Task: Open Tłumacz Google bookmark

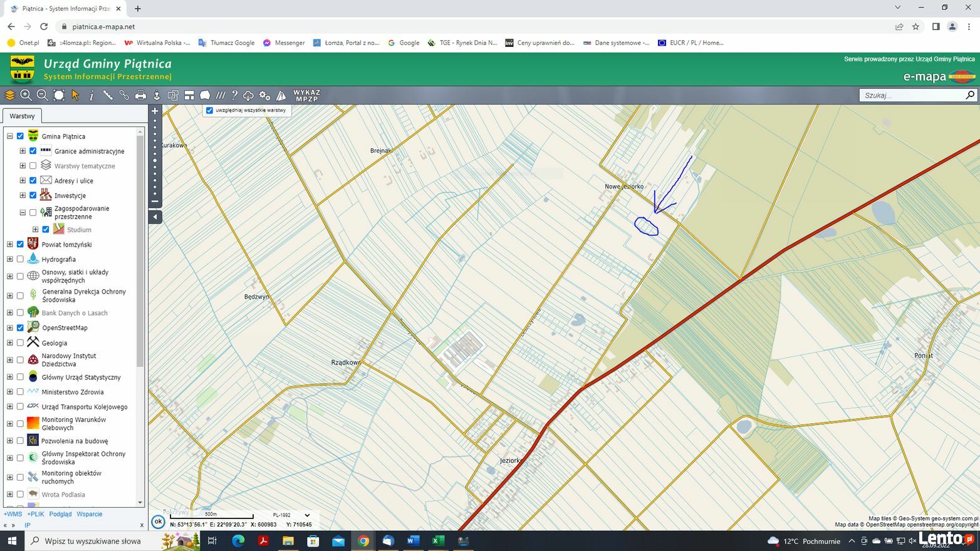Action: tap(227, 43)
